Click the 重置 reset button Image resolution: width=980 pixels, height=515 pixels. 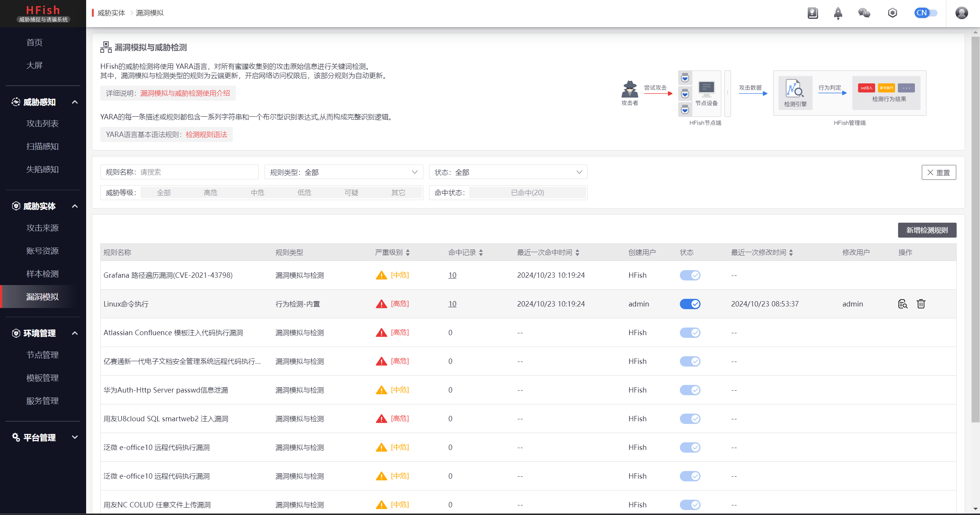pos(939,173)
